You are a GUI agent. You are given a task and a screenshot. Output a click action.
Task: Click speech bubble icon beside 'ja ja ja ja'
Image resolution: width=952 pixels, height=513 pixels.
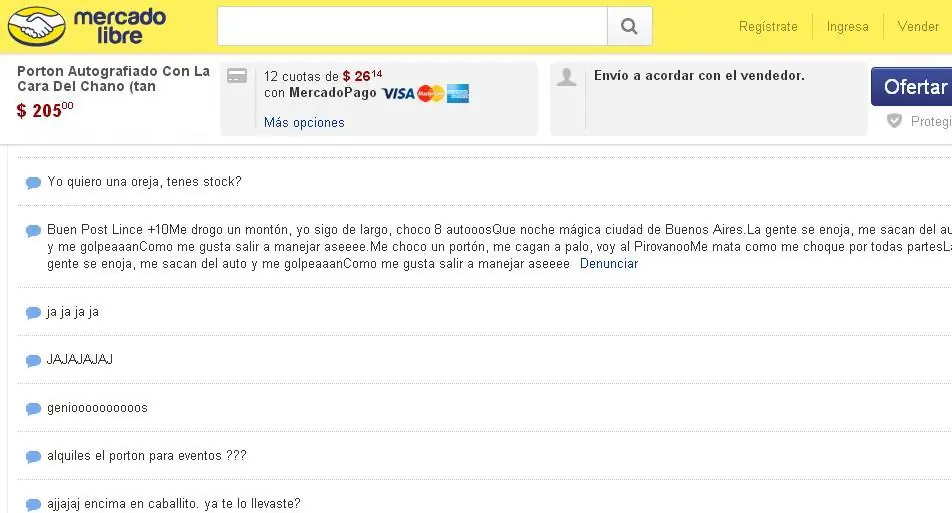coord(33,313)
